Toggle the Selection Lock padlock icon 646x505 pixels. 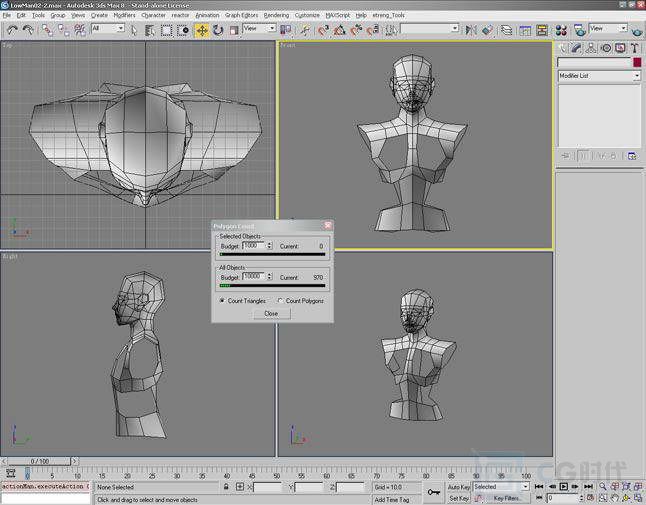point(226,487)
